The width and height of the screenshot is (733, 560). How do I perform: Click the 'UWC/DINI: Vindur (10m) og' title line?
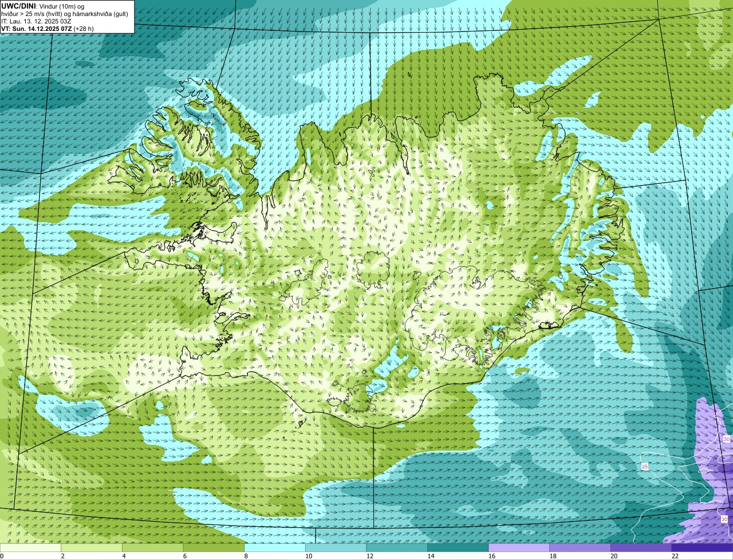[x=43, y=6]
